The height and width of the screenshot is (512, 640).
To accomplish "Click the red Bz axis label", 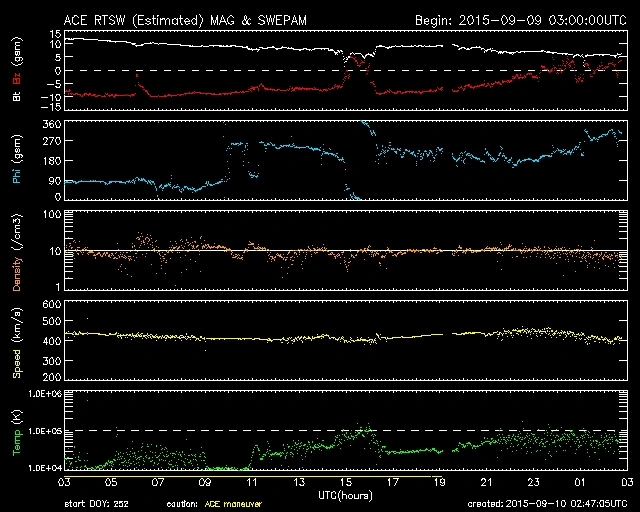I will tap(15, 77).
